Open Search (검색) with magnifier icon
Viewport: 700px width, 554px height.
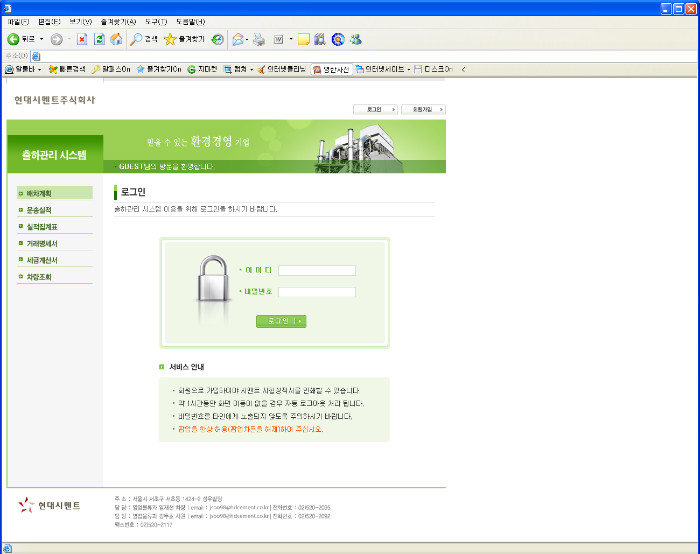point(143,39)
